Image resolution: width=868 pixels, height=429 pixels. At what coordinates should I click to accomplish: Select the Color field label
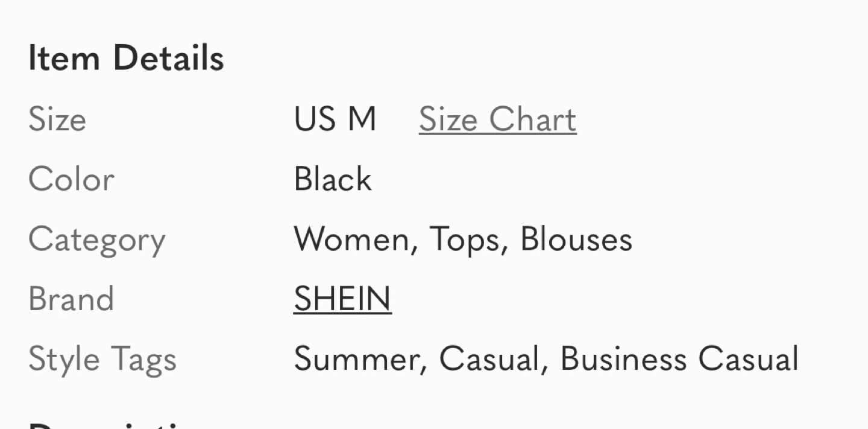point(71,179)
